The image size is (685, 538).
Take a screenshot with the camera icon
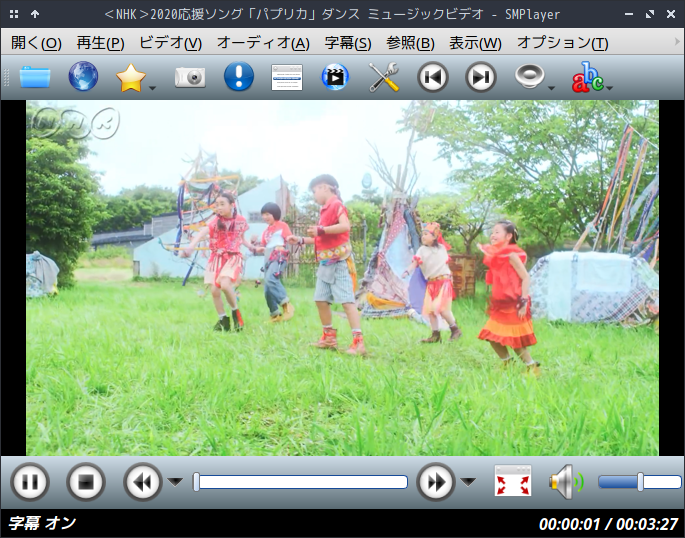[x=190, y=77]
